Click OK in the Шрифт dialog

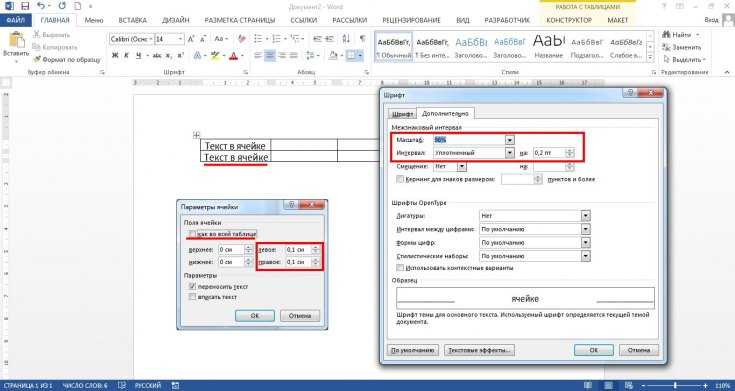(593, 350)
